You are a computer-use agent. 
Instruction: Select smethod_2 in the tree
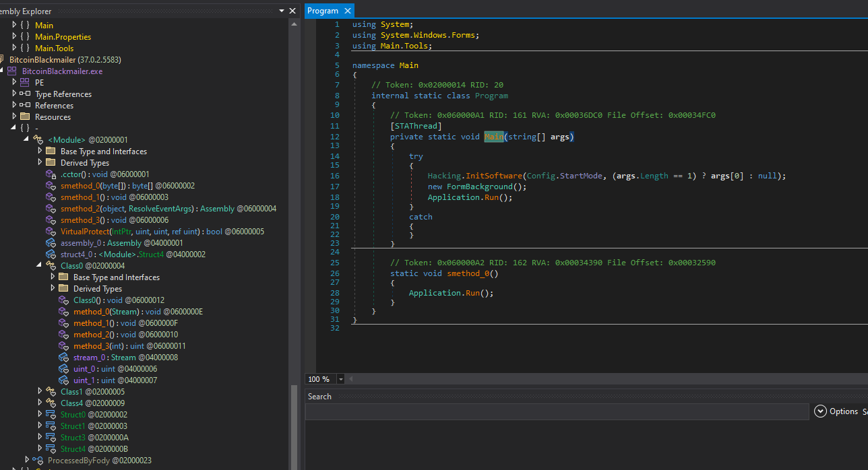(80, 209)
